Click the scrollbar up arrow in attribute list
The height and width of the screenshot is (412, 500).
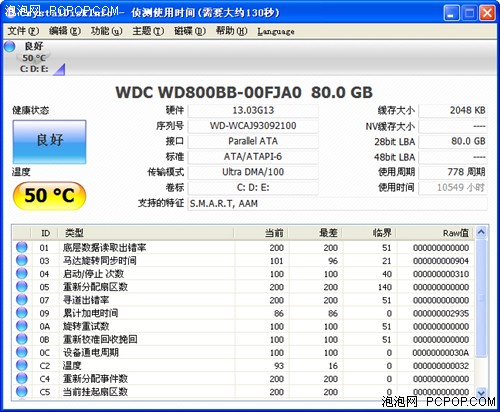point(481,232)
